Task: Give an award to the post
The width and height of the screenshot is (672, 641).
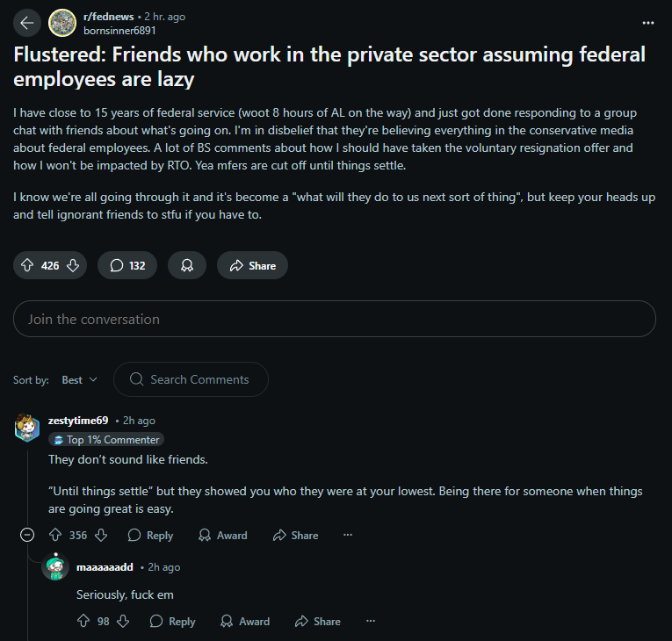Action: pyautogui.click(x=187, y=265)
